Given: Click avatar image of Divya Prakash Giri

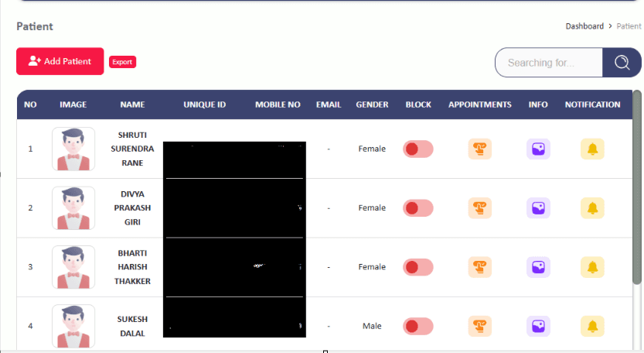Looking at the screenshot, I should tap(73, 208).
